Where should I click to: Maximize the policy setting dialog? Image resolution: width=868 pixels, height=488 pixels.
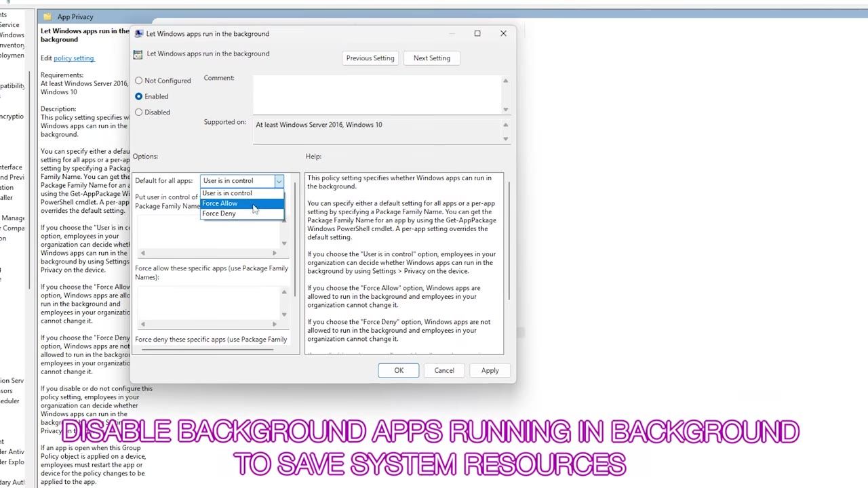tap(477, 33)
